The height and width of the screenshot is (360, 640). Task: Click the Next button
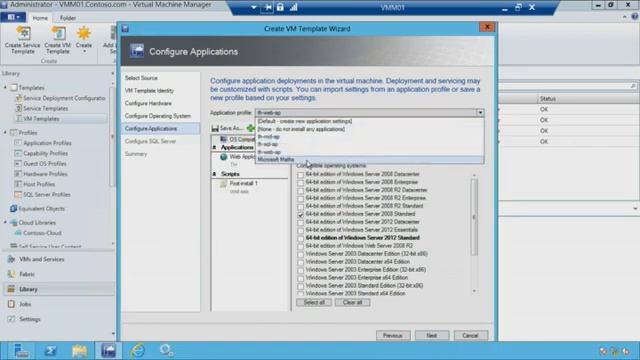[x=432, y=336]
